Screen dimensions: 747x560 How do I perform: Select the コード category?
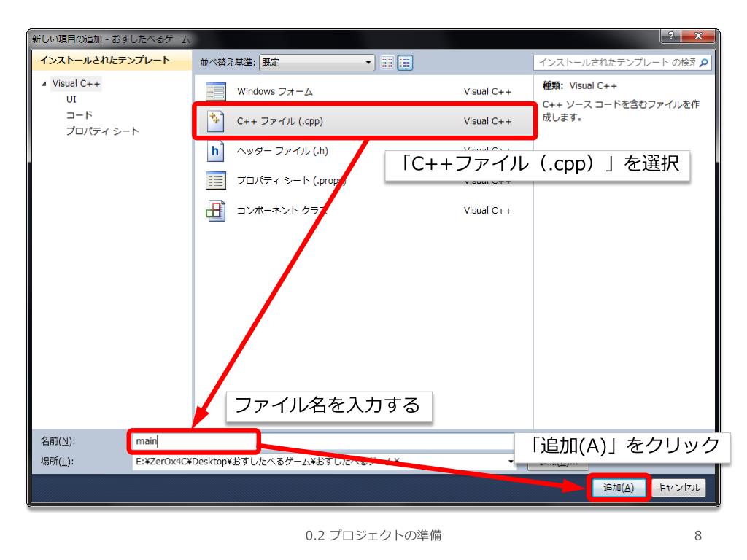point(79,115)
